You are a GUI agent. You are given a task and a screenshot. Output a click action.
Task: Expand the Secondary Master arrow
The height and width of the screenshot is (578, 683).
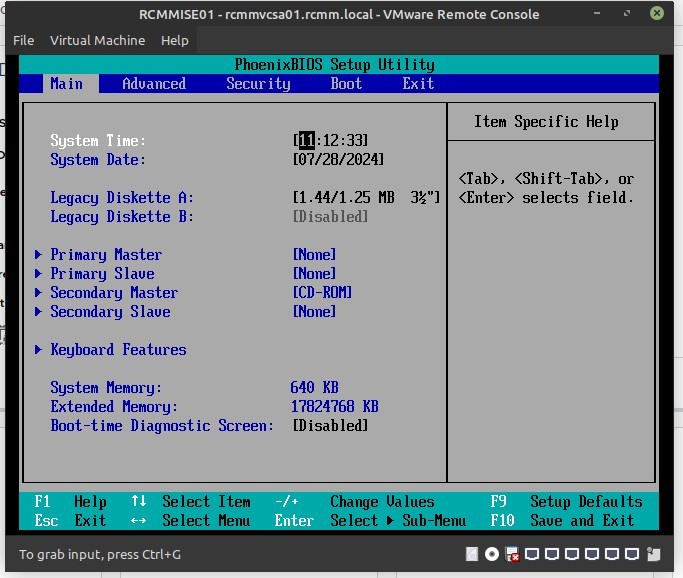click(x=38, y=292)
